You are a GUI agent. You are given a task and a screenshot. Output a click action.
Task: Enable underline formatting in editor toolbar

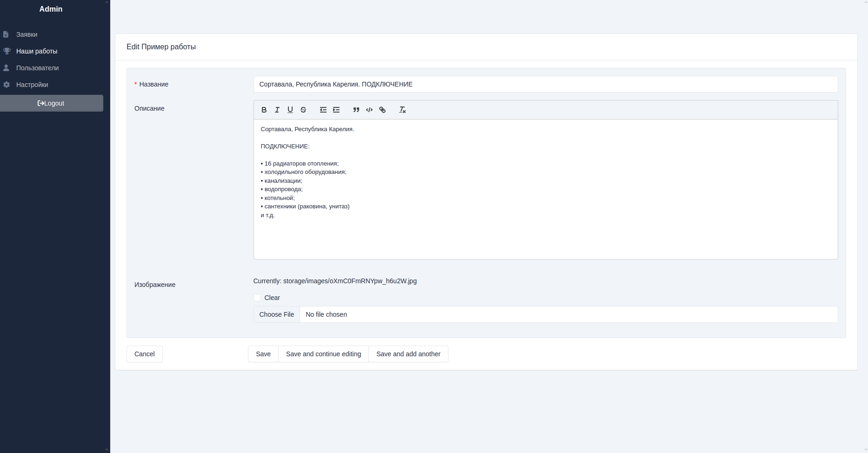290,110
